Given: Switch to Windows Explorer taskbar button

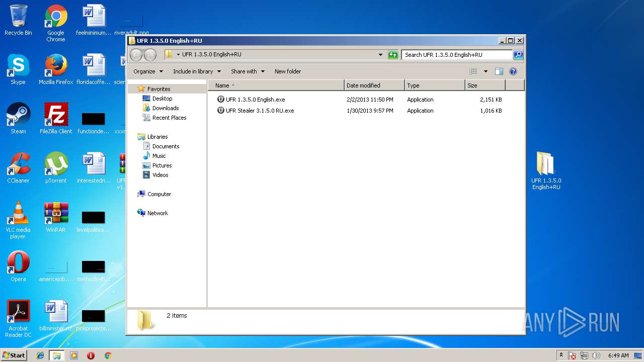Looking at the screenshot, I should click(x=56, y=355).
